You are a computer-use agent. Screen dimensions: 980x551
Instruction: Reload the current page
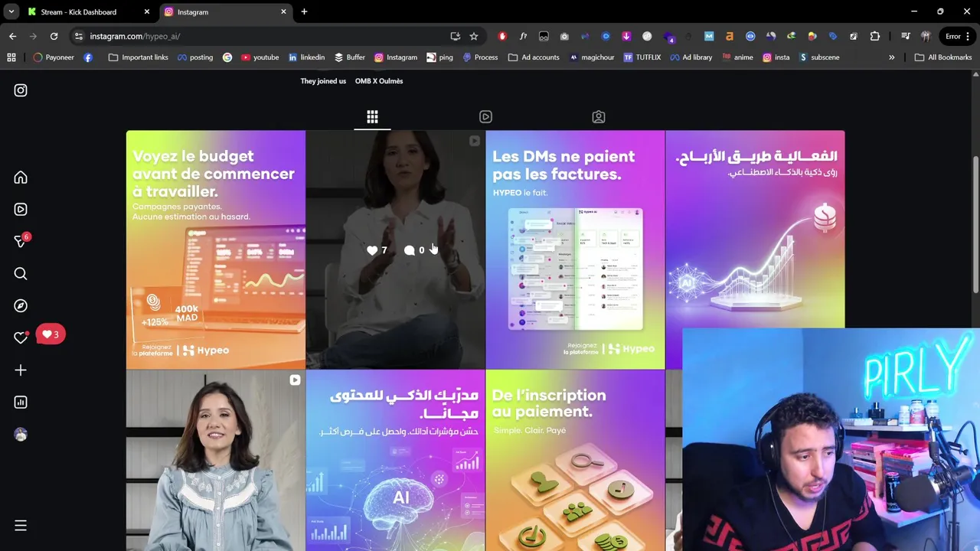[x=54, y=36]
